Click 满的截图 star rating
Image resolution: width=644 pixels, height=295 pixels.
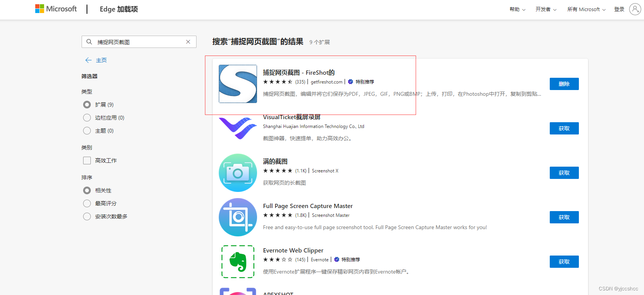[278, 170]
